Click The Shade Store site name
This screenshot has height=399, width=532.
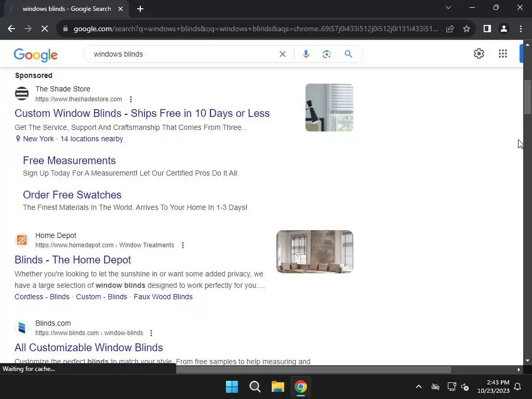(63, 89)
